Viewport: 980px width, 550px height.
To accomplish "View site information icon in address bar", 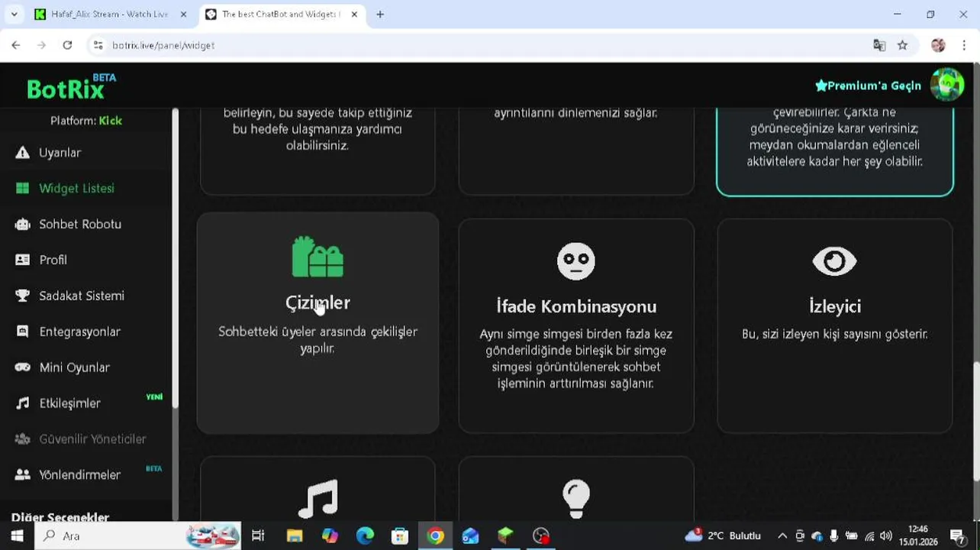I will (98, 45).
